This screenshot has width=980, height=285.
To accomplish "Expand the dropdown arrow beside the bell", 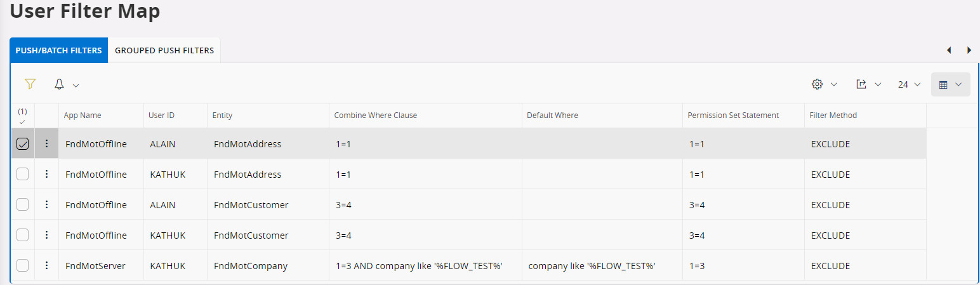I will pyautogui.click(x=76, y=85).
